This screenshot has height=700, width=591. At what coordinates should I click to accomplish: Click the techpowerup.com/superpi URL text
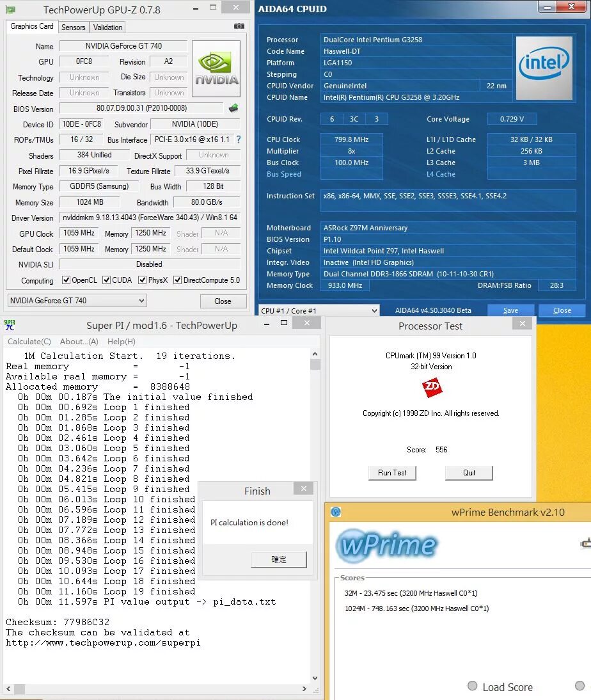click(x=103, y=643)
